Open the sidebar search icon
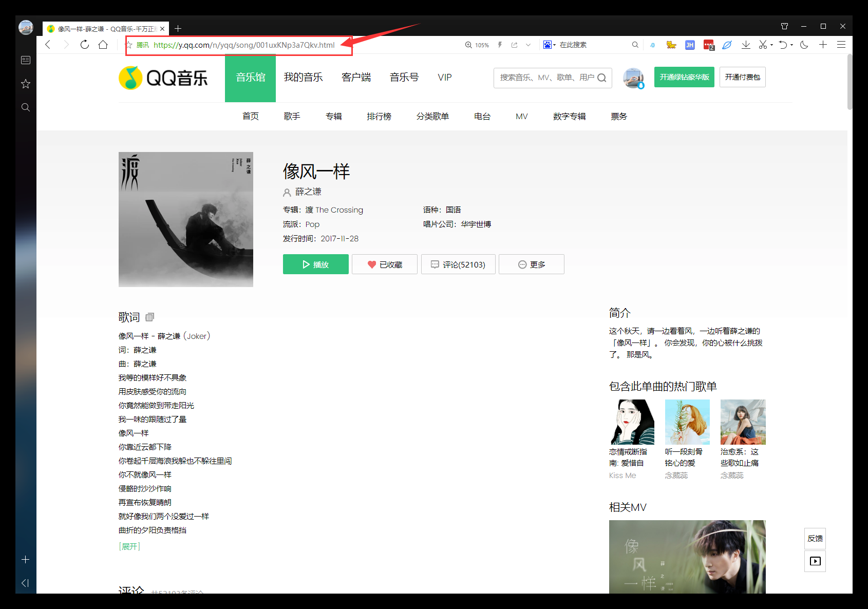The width and height of the screenshot is (868, 609). point(26,107)
